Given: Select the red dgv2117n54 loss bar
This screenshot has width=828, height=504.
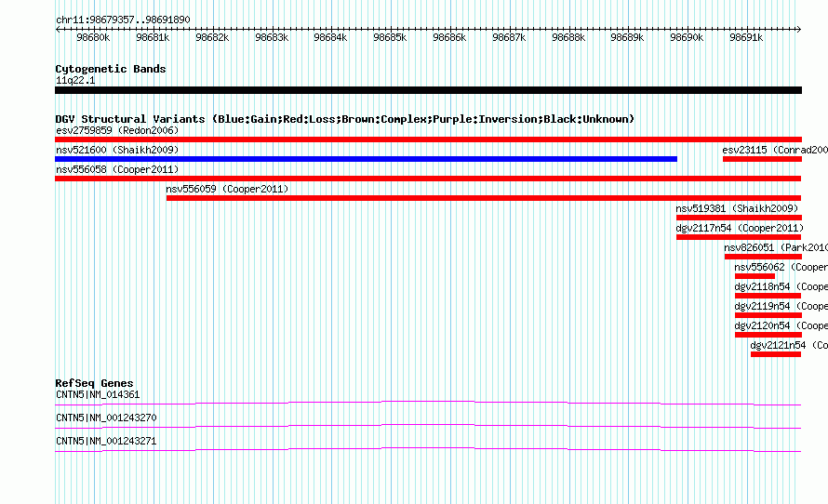Looking at the screenshot, I should pyautogui.click(x=739, y=237).
